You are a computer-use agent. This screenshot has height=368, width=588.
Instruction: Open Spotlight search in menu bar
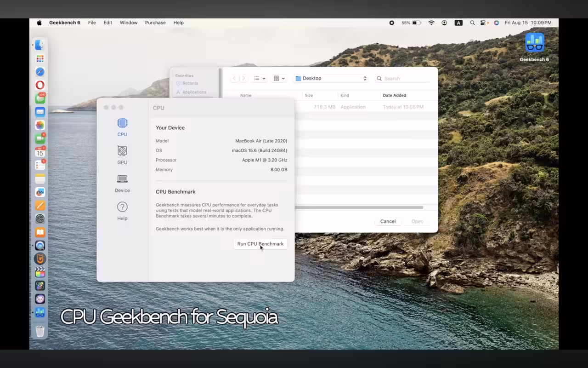(x=472, y=23)
